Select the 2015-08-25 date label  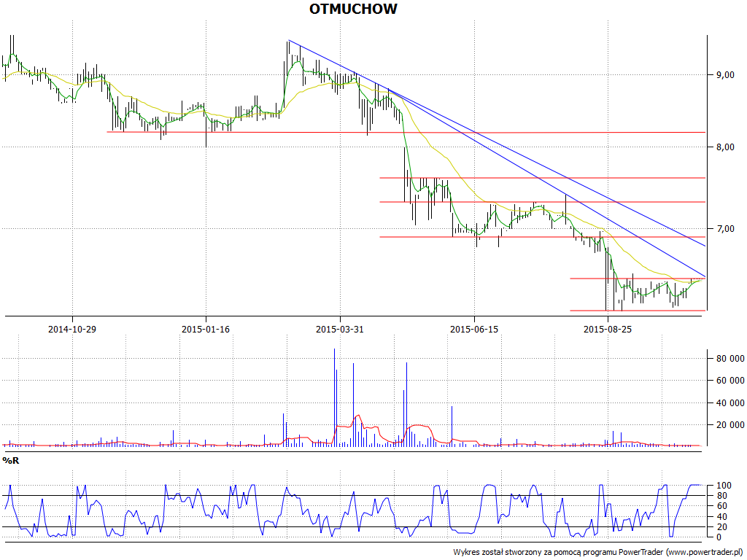[x=608, y=329]
